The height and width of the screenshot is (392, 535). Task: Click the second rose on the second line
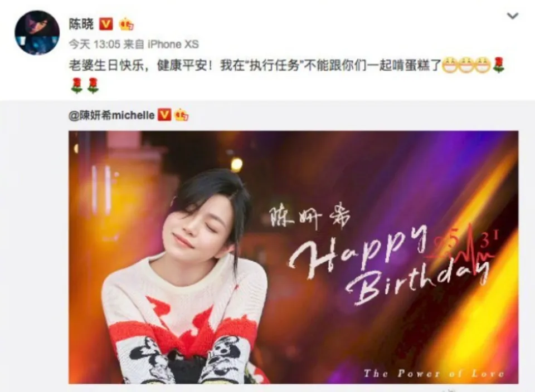pos(93,86)
